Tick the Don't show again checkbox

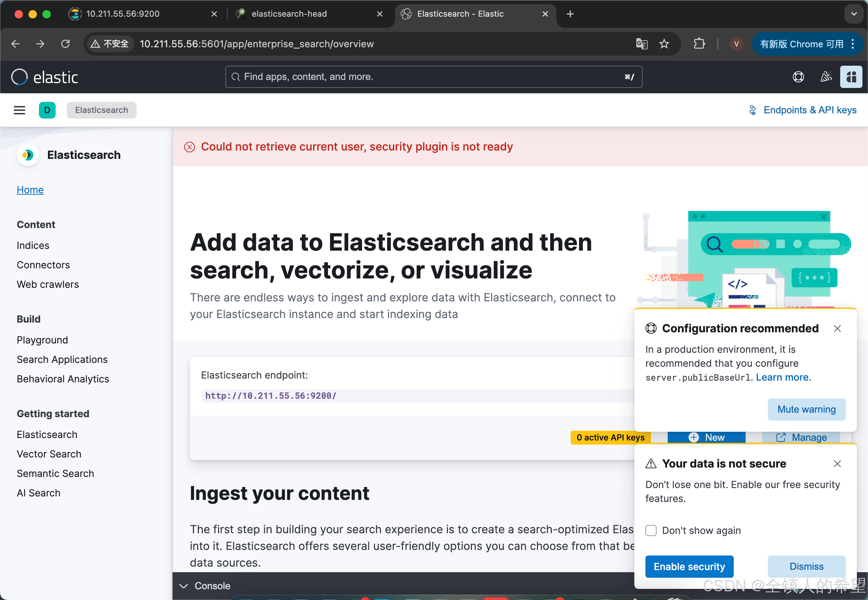click(651, 530)
